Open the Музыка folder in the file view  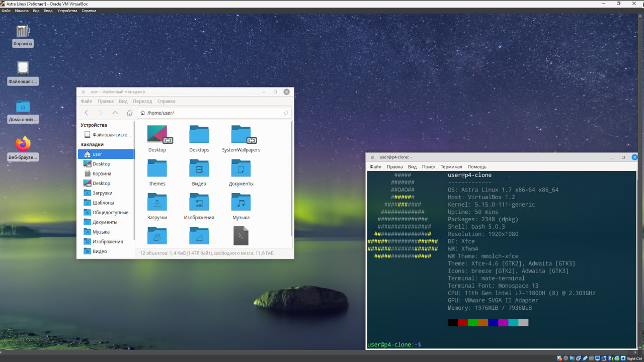pyautogui.click(x=241, y=206)
